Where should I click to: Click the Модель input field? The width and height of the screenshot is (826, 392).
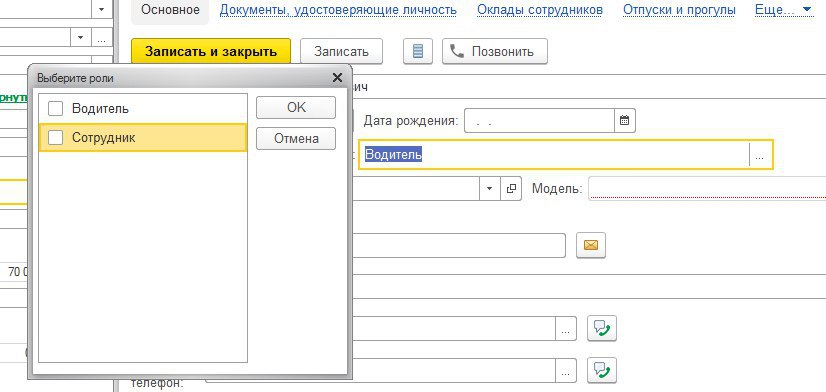[x=707, y=189]
